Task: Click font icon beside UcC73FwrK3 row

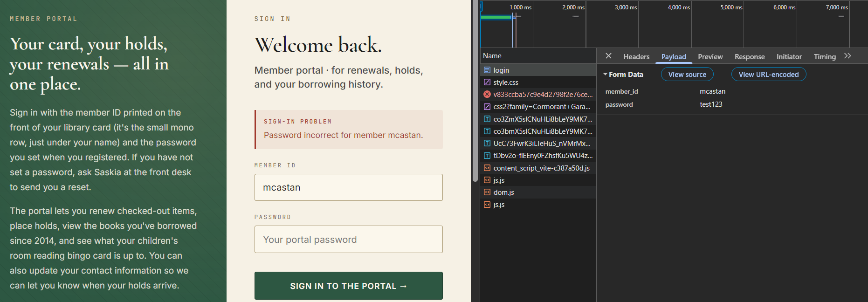Action: (487, 143)
